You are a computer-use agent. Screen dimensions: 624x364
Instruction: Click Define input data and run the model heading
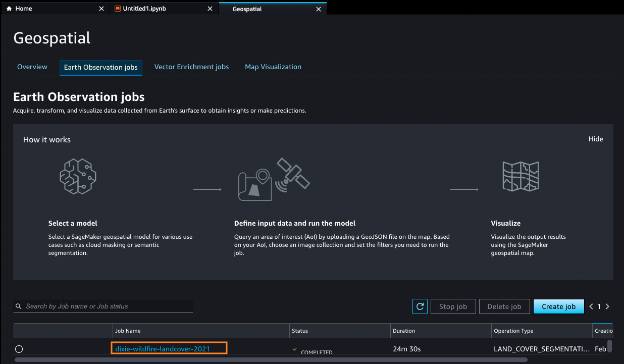point(295,223)
